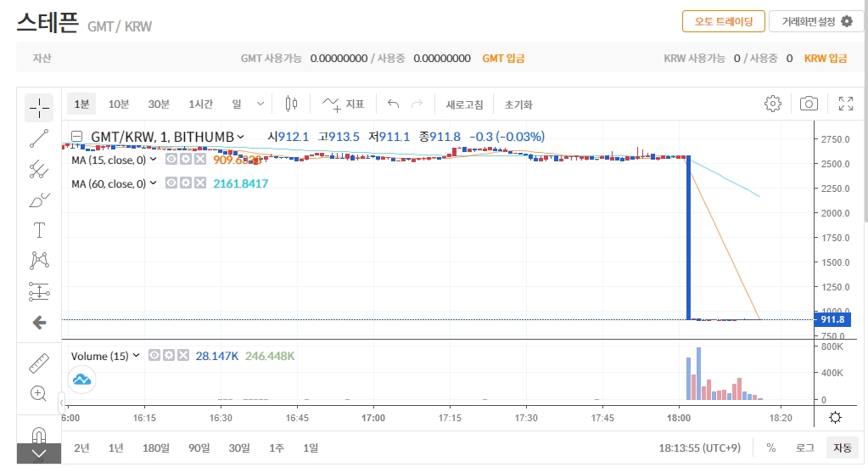Hide the Volume indicator
The width and height of the screenshot is (868, 473).
[x=154, y=356]
